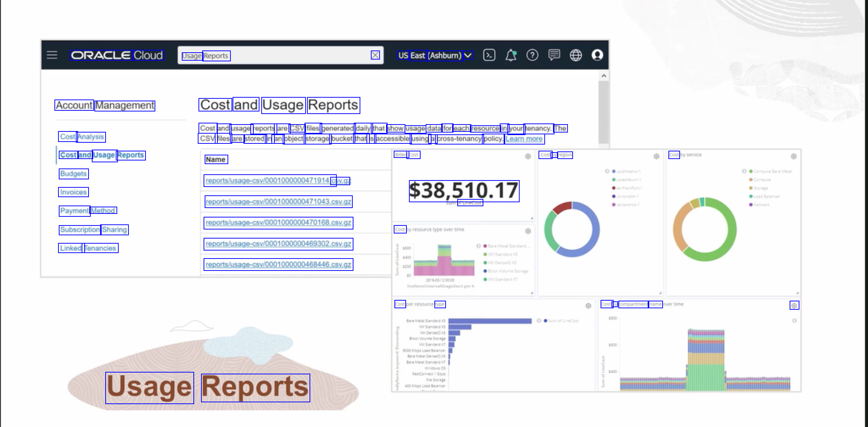
Task: Clear the Usage Reports search box
Action: (375, 55)
